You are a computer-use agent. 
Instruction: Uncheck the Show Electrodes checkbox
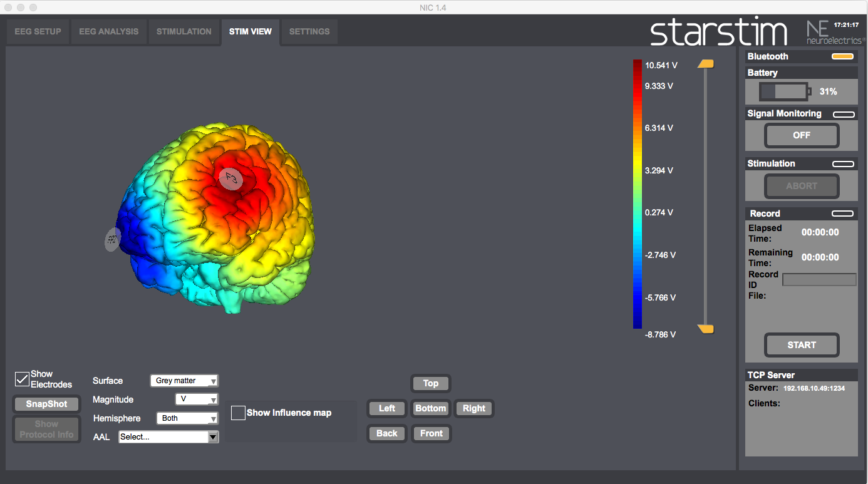tap(22, 379)
